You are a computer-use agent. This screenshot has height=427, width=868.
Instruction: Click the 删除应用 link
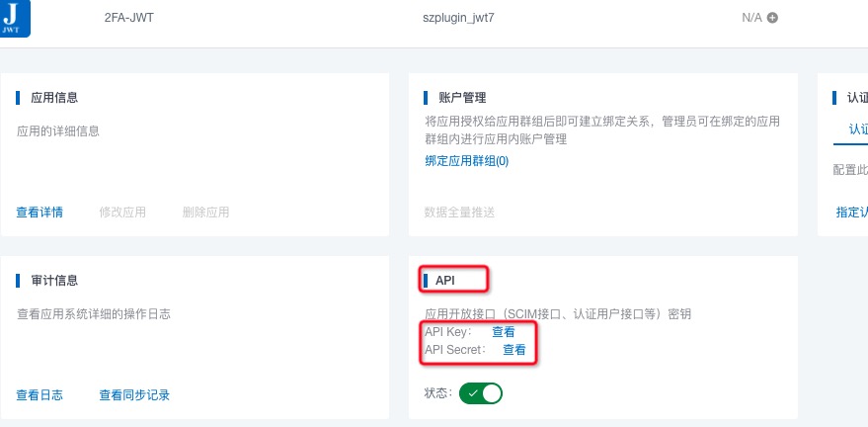coord(205,212)
